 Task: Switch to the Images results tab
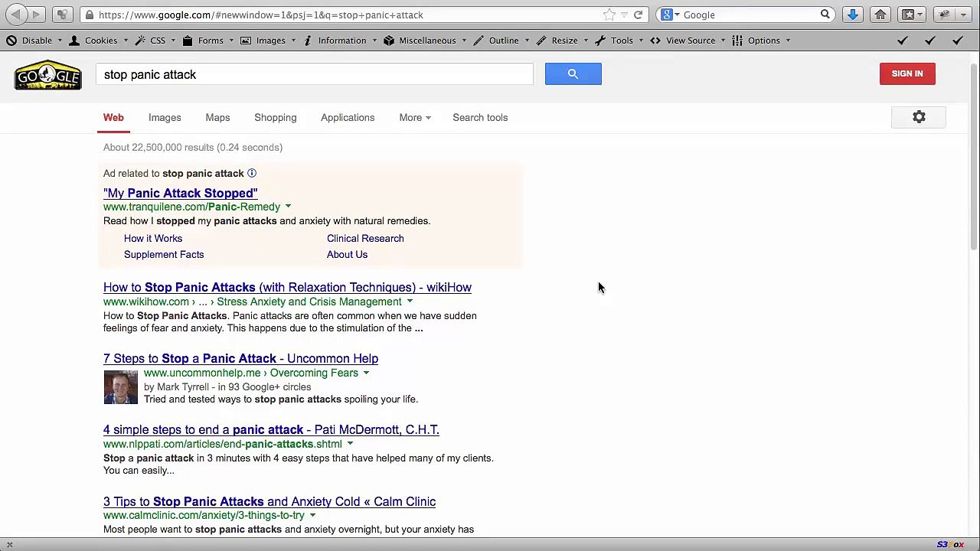pyautogui.click(x=165, y=118)
